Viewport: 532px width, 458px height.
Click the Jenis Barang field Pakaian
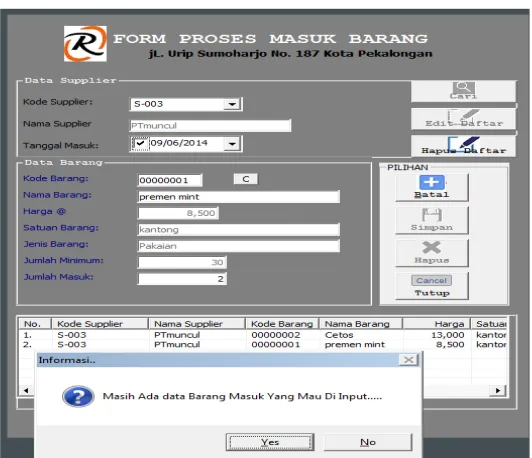[x=239, y=246]
